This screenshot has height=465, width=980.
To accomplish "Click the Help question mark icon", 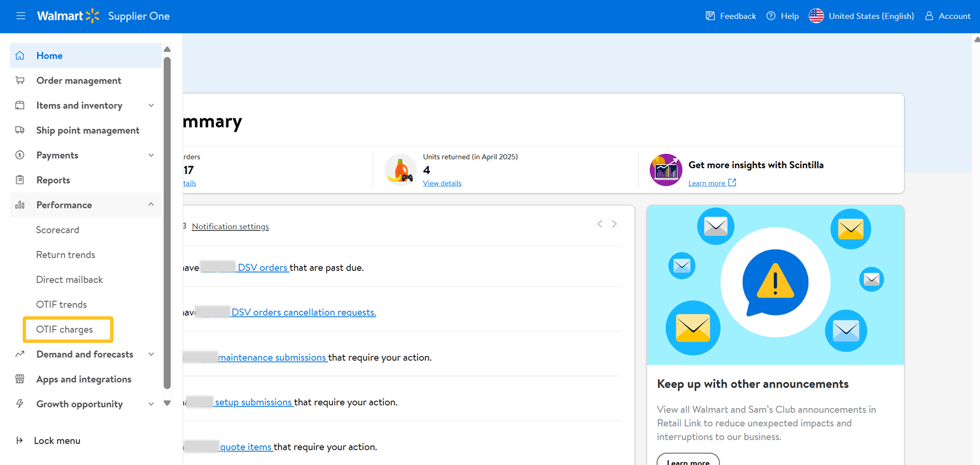I will (771, 16).
